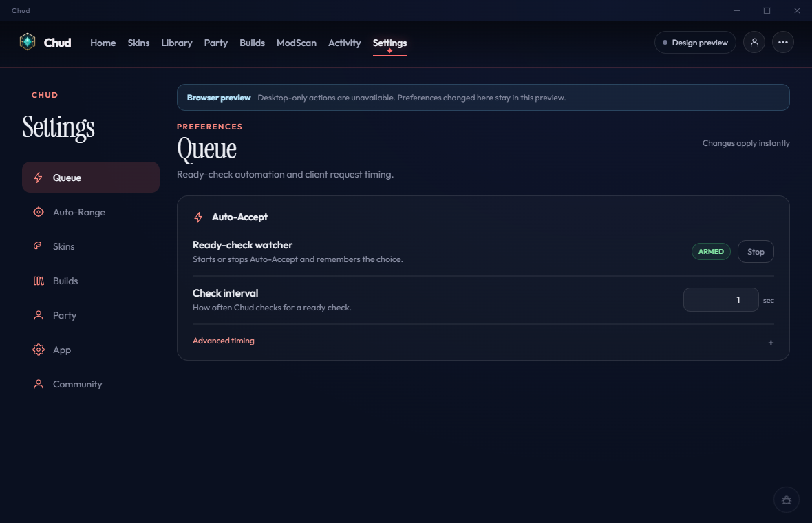
Task: Maximize the Chud window
Action: 767,10
